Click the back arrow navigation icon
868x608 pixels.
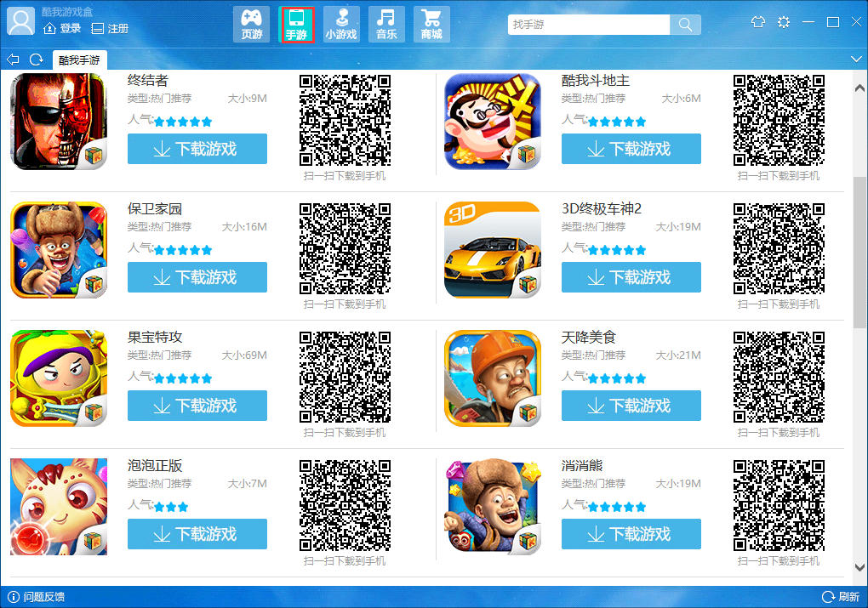click(14, 60)
